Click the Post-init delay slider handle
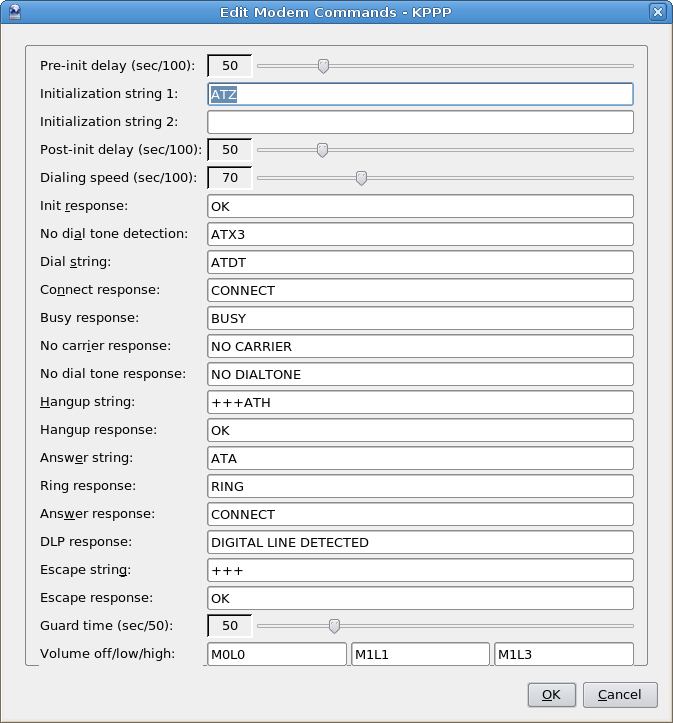The image size is (673, 723). click(x=323, y=150)
